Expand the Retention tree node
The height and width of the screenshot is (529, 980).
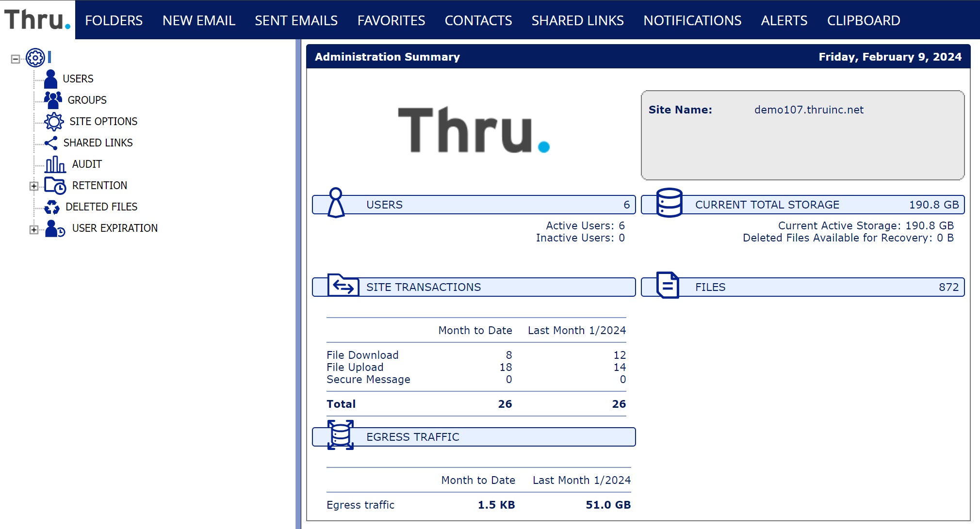coord(33,186)
